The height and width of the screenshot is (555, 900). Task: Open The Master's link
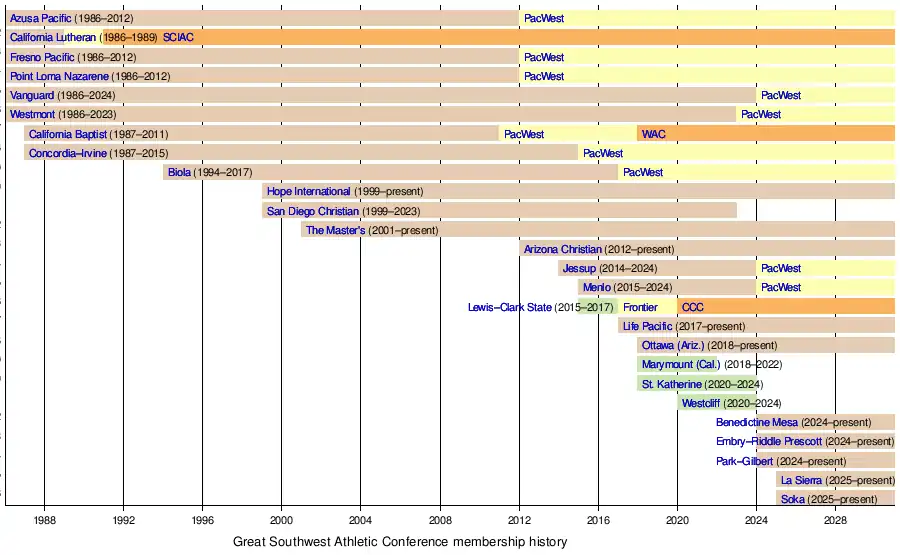pos(335,230)
